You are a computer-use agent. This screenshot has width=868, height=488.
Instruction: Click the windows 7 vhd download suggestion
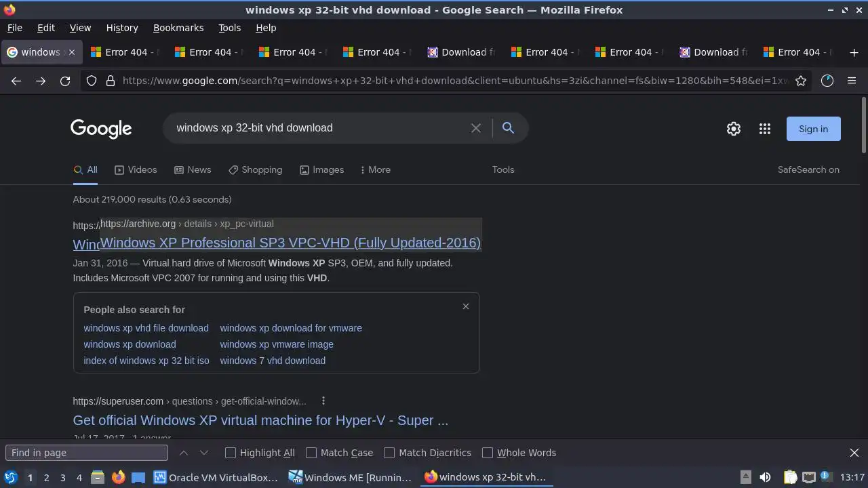point(273,361)
